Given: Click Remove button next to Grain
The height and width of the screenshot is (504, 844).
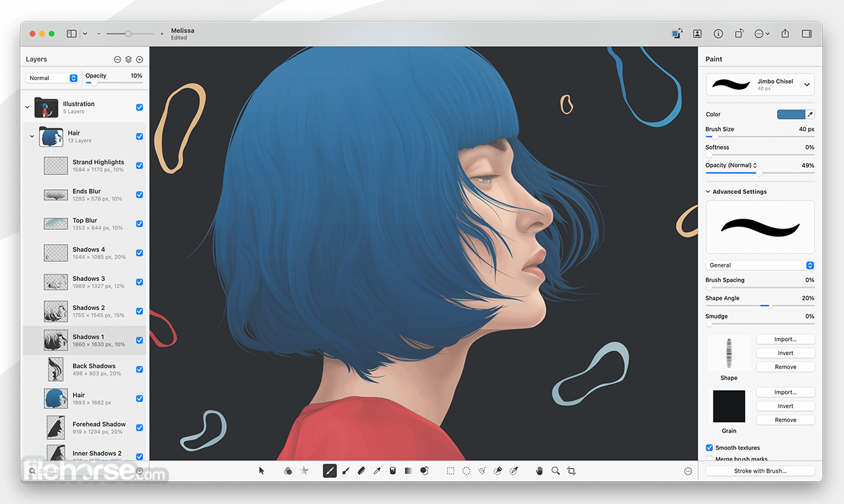Looking at the screenshot, I should coord(785,420).
